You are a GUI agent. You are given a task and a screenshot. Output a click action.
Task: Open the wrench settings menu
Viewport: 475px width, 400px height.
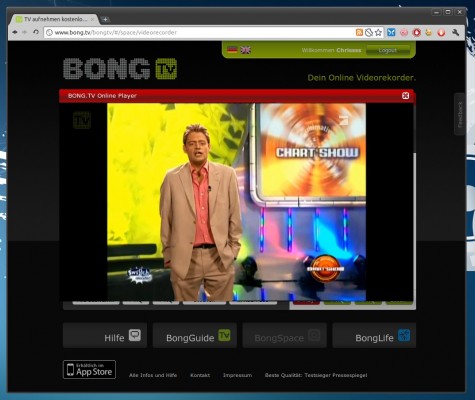coord(455,32)
